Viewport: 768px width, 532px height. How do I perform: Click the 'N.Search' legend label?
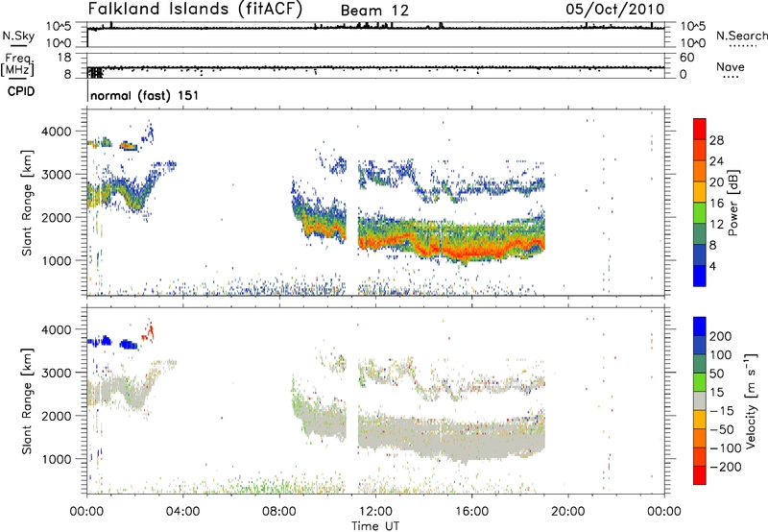[741, 36]
